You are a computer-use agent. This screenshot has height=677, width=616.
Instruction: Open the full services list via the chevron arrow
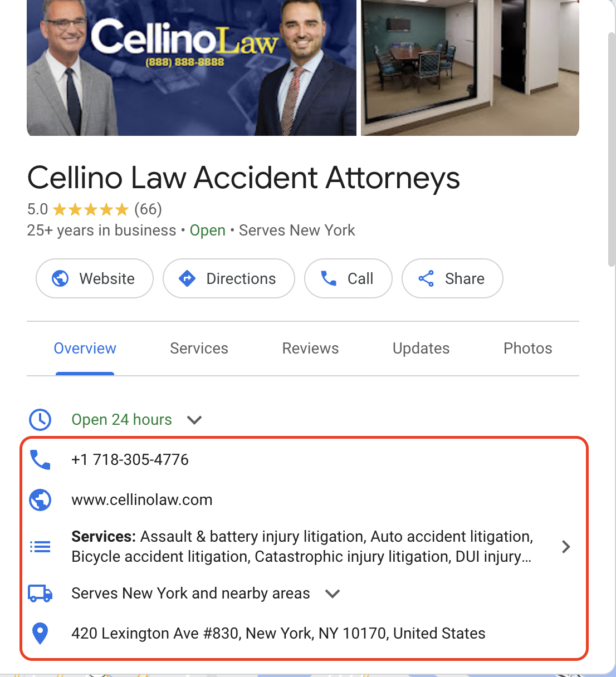click(566, 547)
